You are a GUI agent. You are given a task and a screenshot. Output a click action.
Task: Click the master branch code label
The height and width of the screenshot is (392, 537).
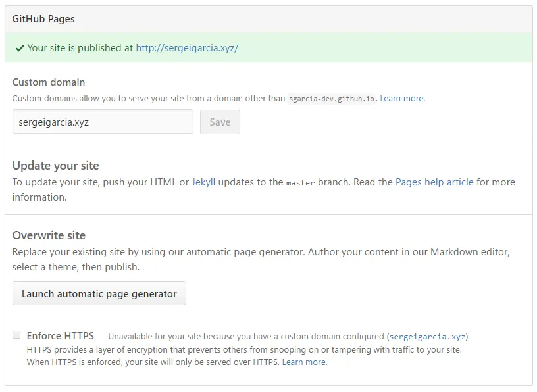(x=300, y=183)
